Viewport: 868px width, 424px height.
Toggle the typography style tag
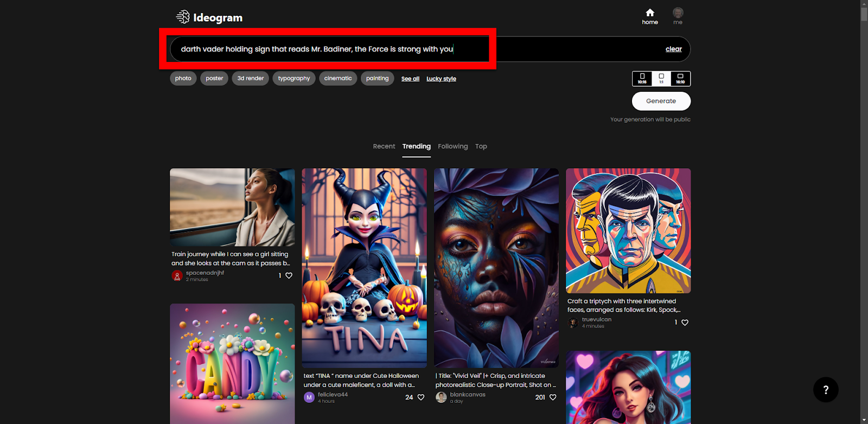click(294, 78)
